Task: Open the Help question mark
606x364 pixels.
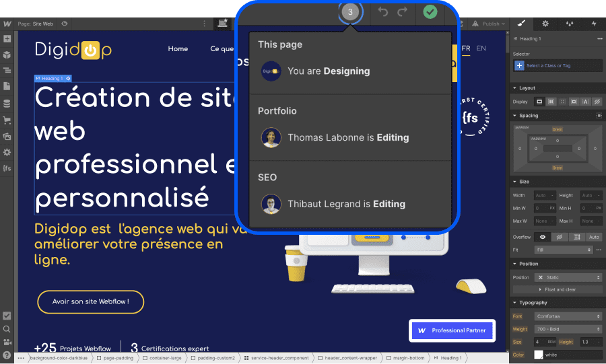Action: point(7,355)
